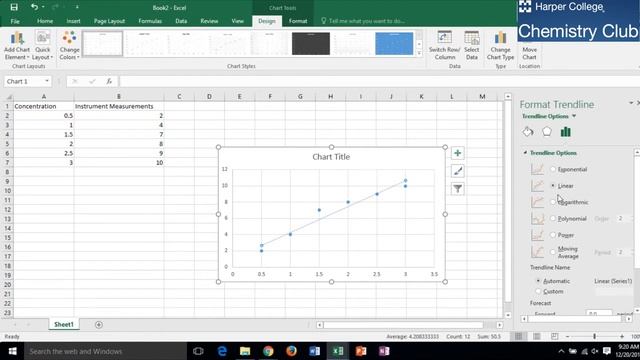
Task: Open Add Chart Element menu
Action: pos(17,46)
